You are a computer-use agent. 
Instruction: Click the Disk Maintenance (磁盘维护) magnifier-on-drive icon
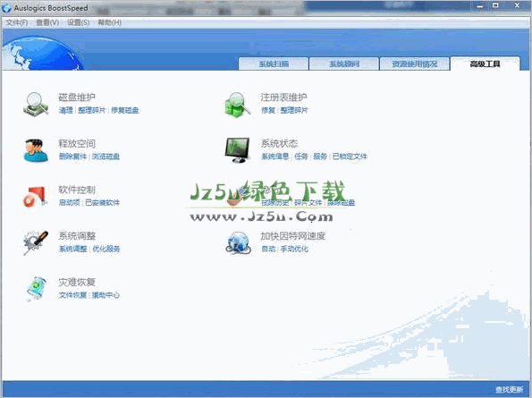(x=36, y=104)
